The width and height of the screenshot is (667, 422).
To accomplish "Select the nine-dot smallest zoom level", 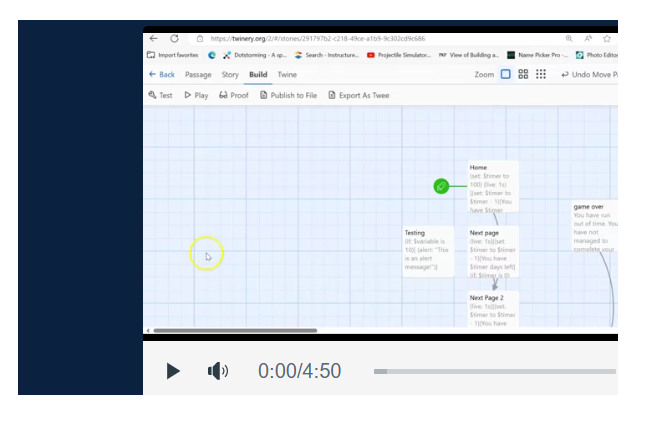I will pos(541,74).
